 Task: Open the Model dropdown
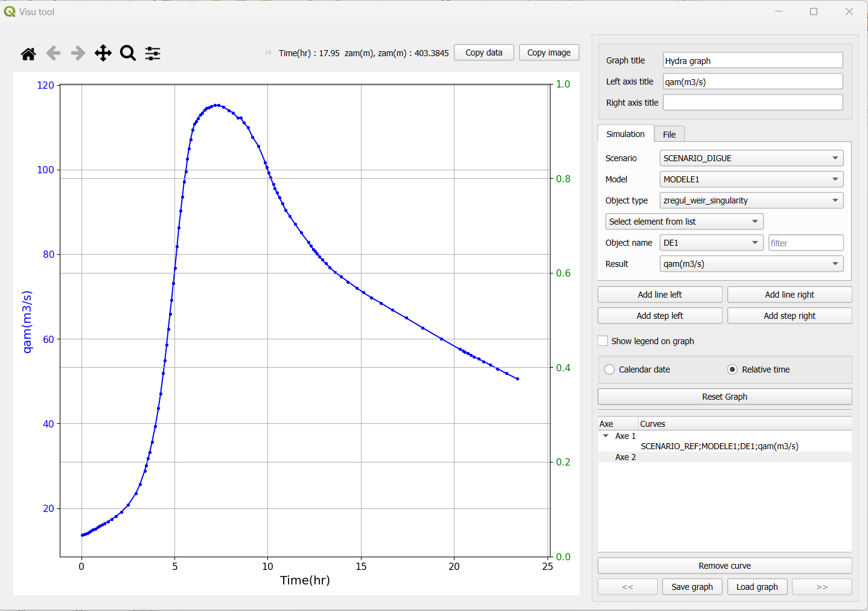pos(752,179)
